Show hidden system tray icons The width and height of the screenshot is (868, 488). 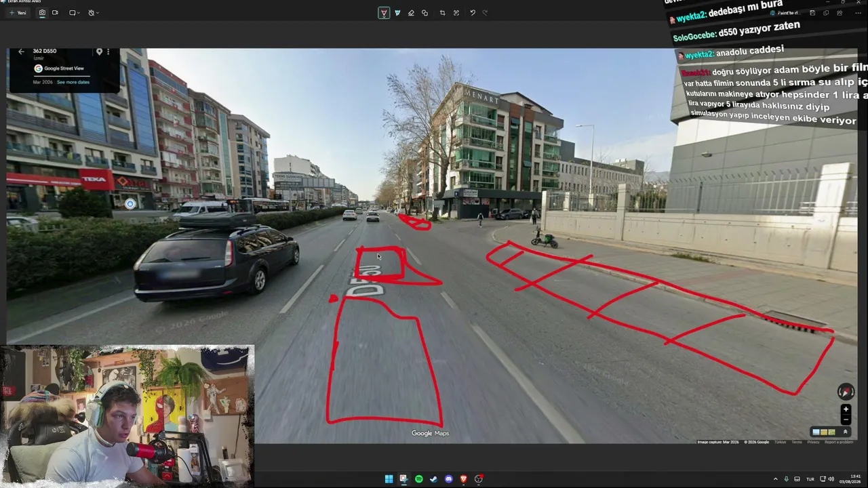[776, 479]
